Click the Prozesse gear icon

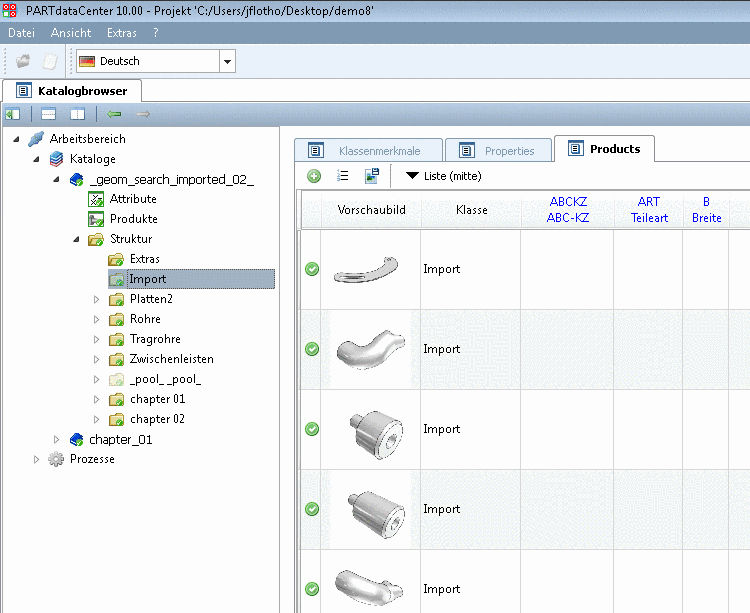(56, 459)
